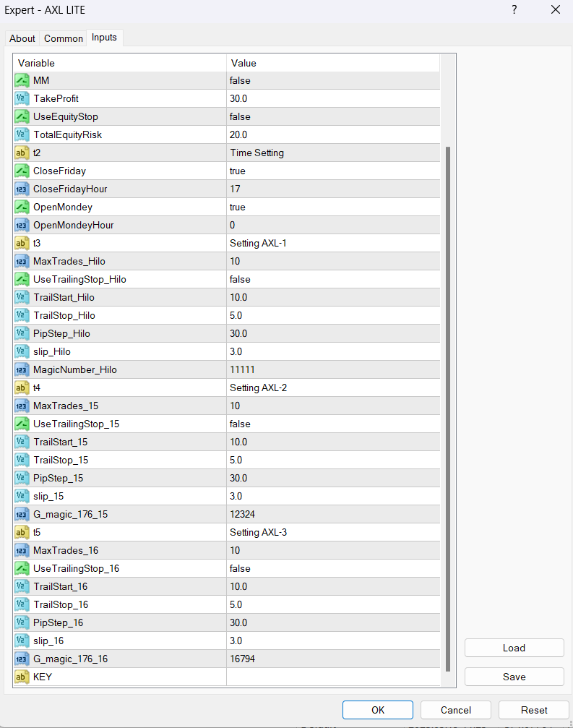This screenshot has height=728, width=573.
Task: Toggle the UseEquityStop false value
Action: (332, 116)
